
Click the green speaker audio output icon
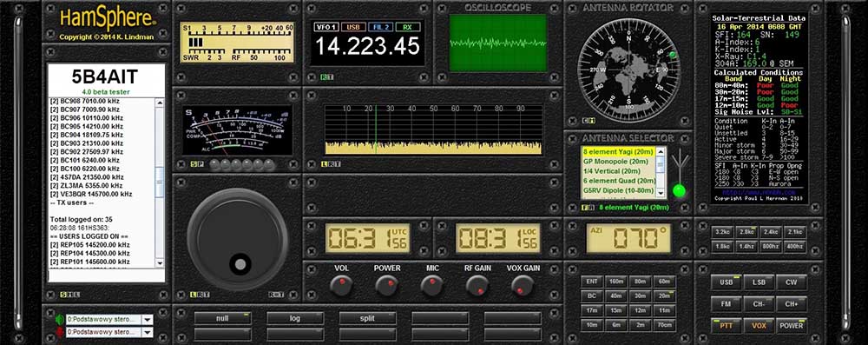click(59, 320)
